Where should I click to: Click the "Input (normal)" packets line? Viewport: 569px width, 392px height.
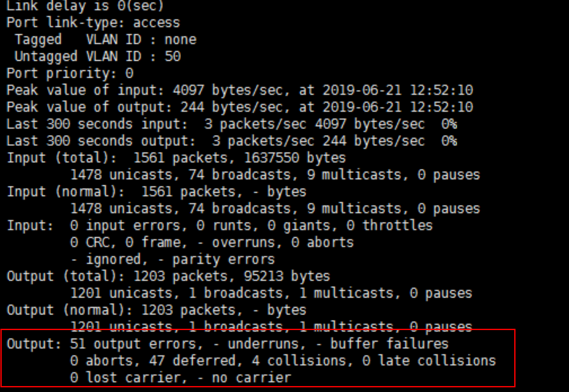pos(156,192)
